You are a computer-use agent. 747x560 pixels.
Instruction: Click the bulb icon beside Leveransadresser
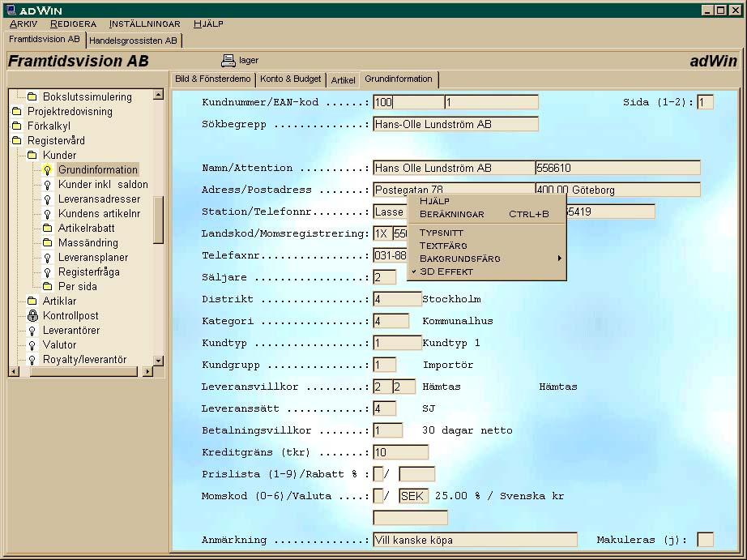47,199
